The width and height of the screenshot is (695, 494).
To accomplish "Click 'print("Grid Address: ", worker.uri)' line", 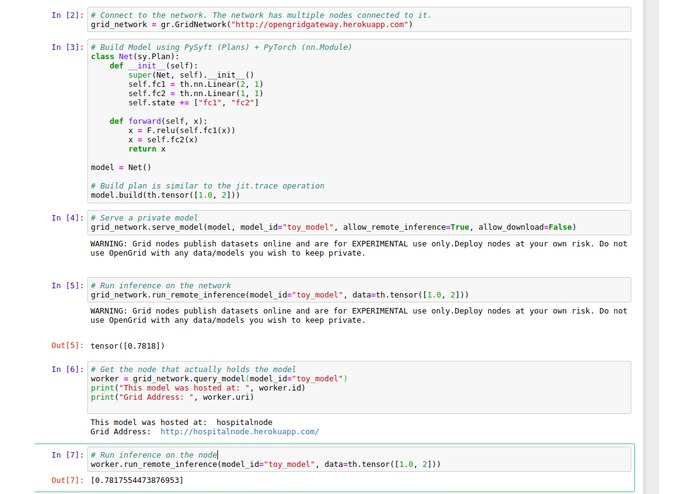I will [172, 397].
